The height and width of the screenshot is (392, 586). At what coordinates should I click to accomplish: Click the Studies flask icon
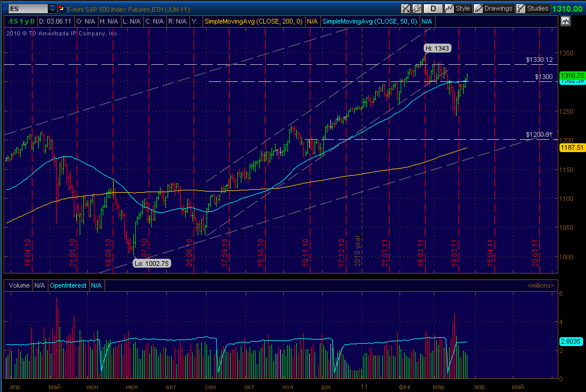pyautogui.click(x=521, y=9)
